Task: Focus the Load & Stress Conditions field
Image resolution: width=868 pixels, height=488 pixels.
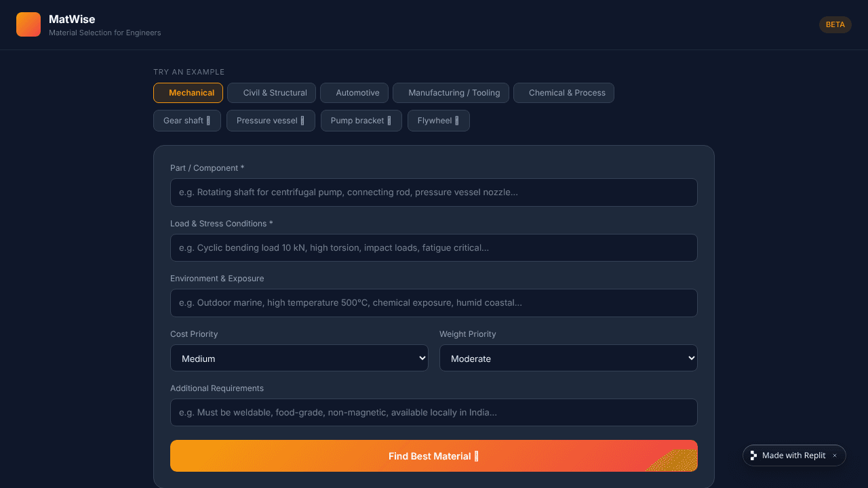Action: [x=434, y=248]
